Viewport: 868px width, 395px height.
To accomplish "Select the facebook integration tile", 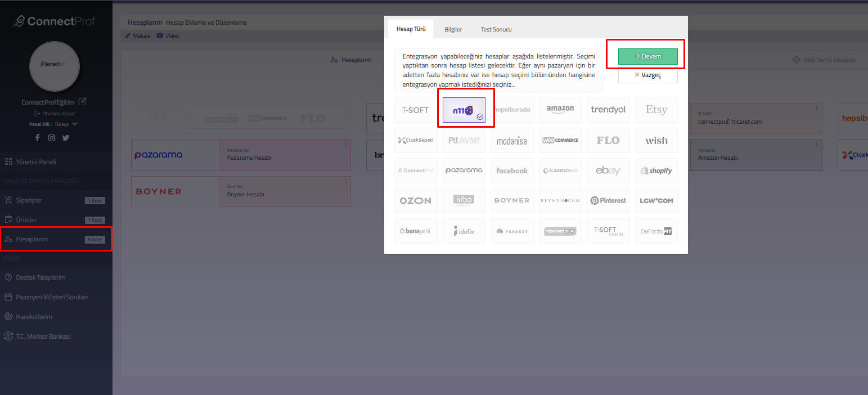I will (x=512, y=170).
